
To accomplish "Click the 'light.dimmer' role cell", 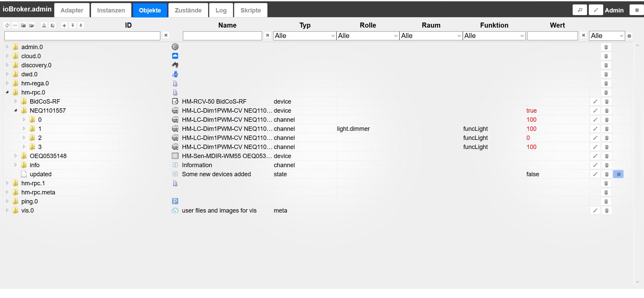I will tap(353, 129).
